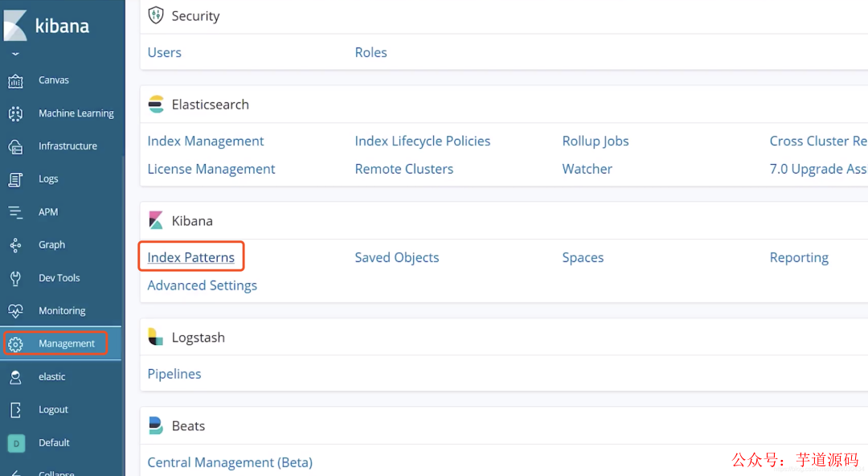The width and height of the screenshot is (868, 476).
Task: Click the Kibana section logo icon
Action: tap(156, 220)
